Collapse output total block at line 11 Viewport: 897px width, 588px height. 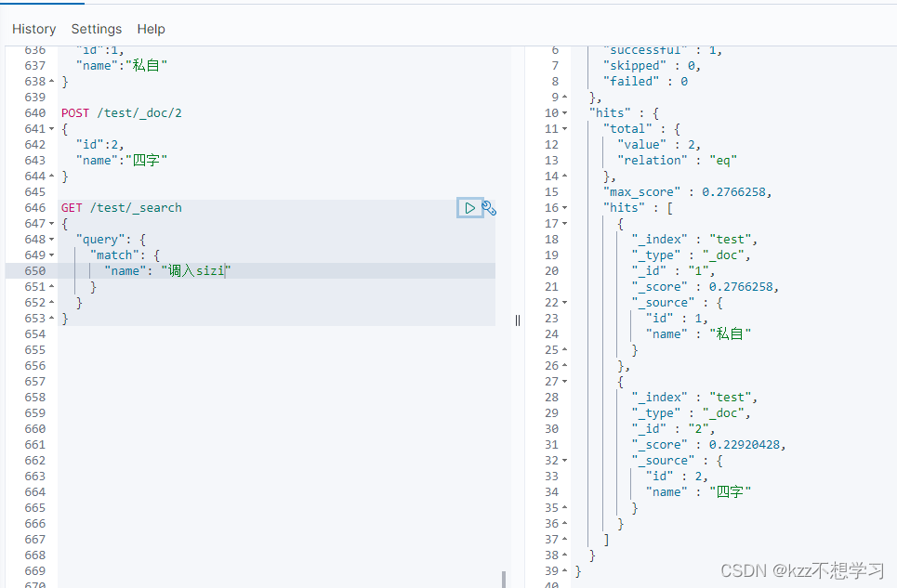tap(564, 129)
